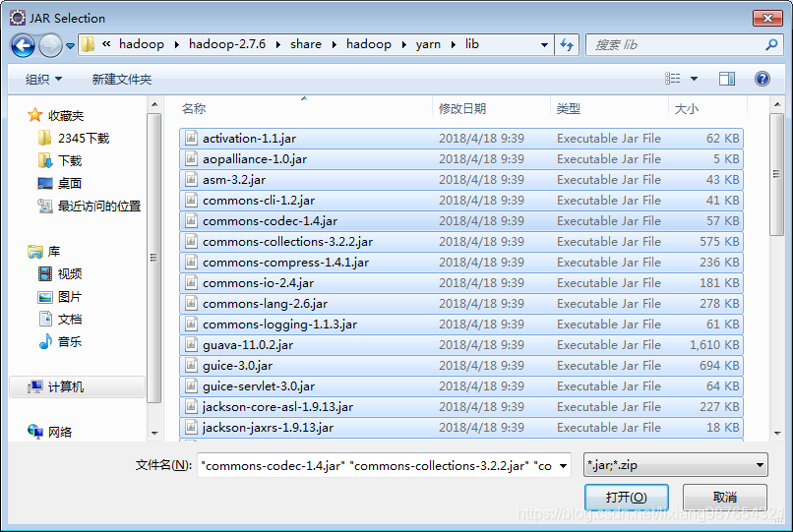This screenshot has height=532, width=793.
Task: Click 新建文件夹 button
Action: (x=121, y=79)
